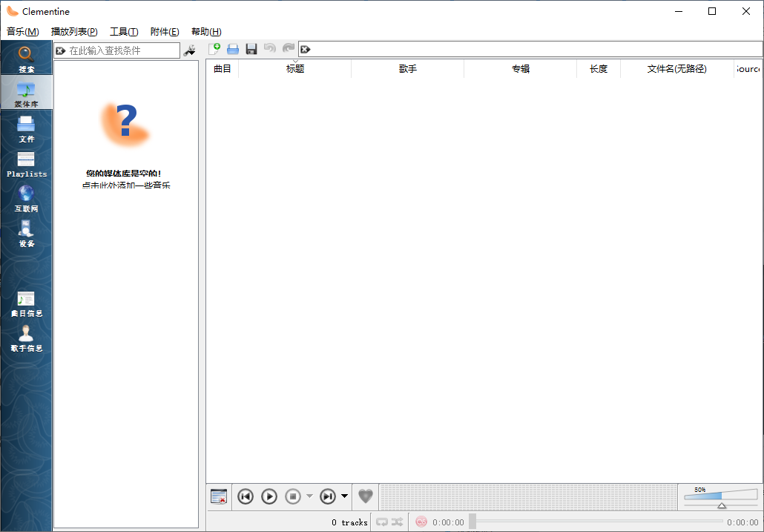The height and width of the screenshot is (532, 764).
Task: Save the playlist using the floppy disk icon
Action: (x=251, y=48)
